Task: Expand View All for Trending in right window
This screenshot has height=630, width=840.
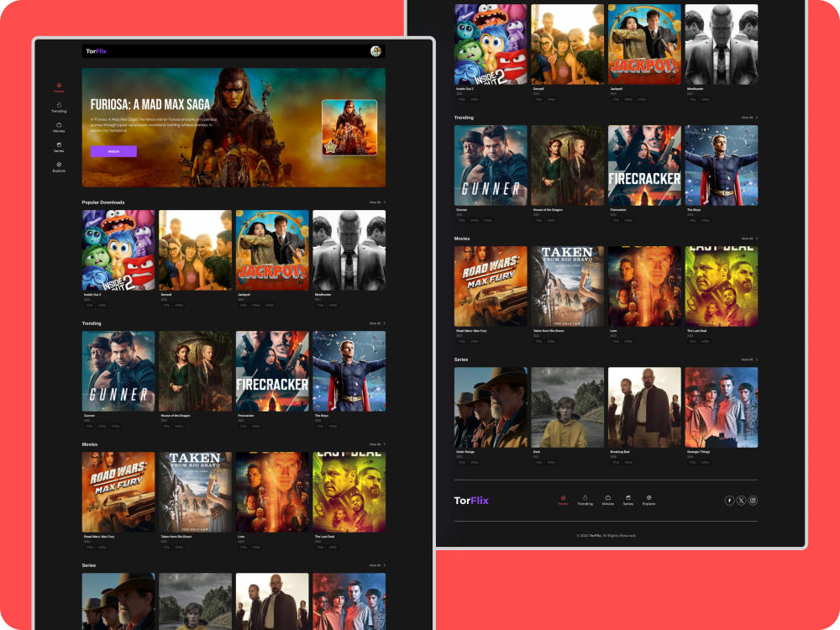Action: click(749, 118)
